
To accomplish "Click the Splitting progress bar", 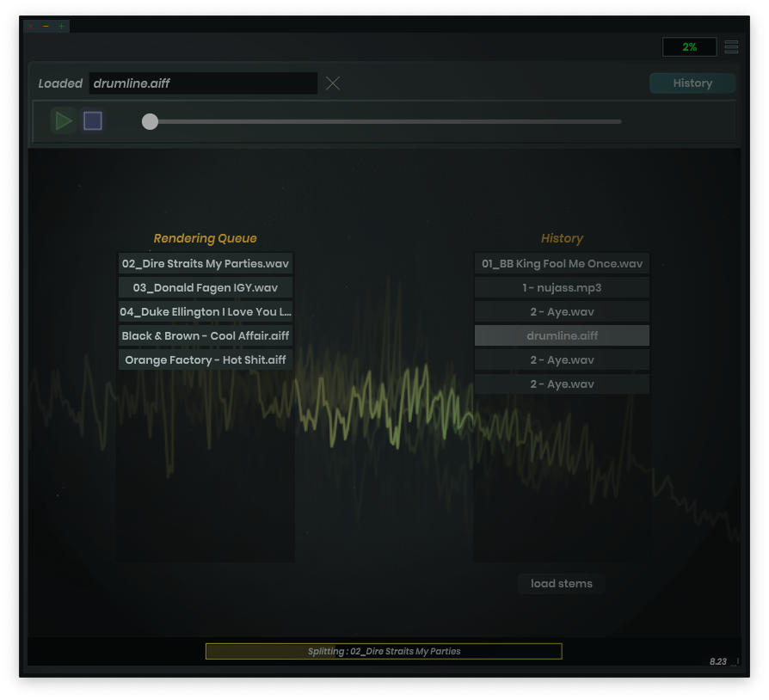I will point(384,652).
